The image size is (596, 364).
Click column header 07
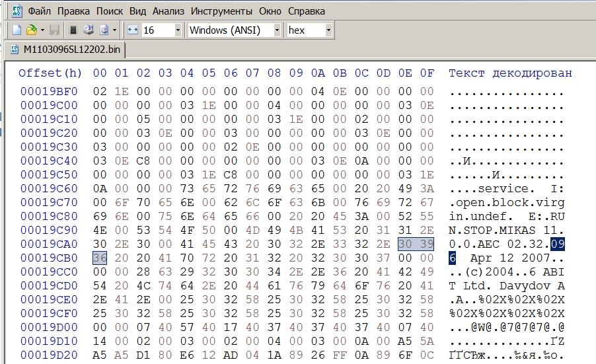[x=252, y=73]
